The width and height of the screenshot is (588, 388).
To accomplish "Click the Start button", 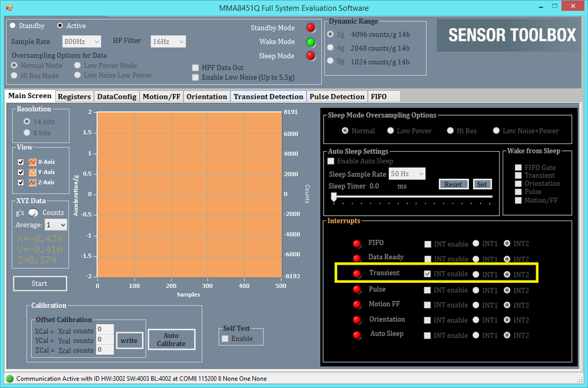I will (40, 283).
